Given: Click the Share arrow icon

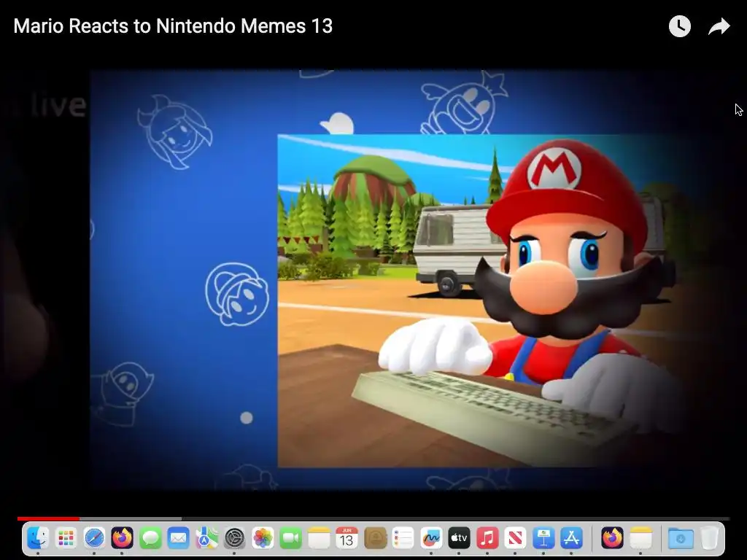Looking at the screenshot, I should coord(719,26).
